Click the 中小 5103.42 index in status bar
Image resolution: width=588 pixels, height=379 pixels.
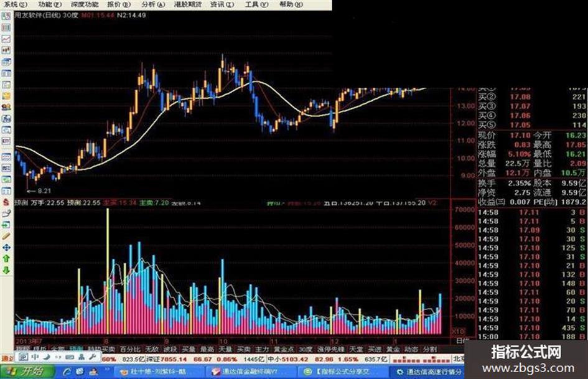coord(287,359)
